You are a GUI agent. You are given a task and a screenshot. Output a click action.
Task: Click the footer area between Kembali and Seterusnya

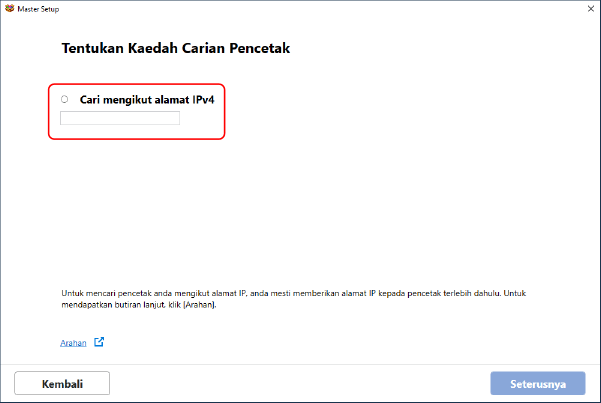[x=300, y=383]
